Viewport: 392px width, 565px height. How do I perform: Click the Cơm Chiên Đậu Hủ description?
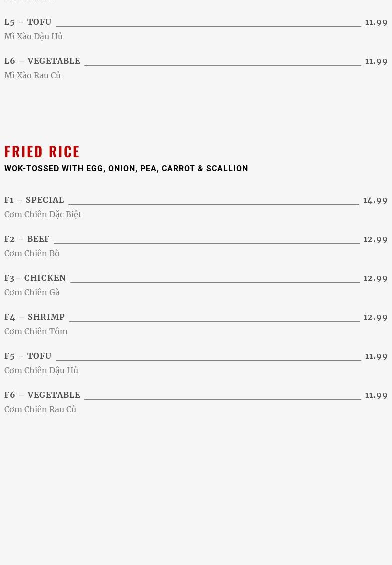[41, 371]
